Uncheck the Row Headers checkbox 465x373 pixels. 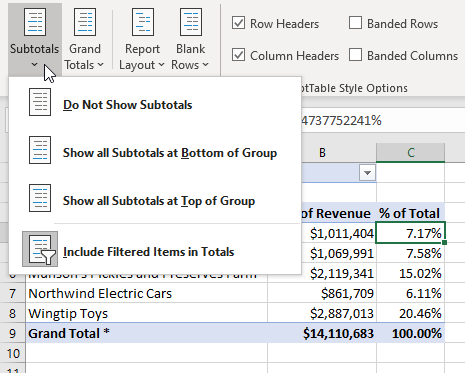(238, 23)
